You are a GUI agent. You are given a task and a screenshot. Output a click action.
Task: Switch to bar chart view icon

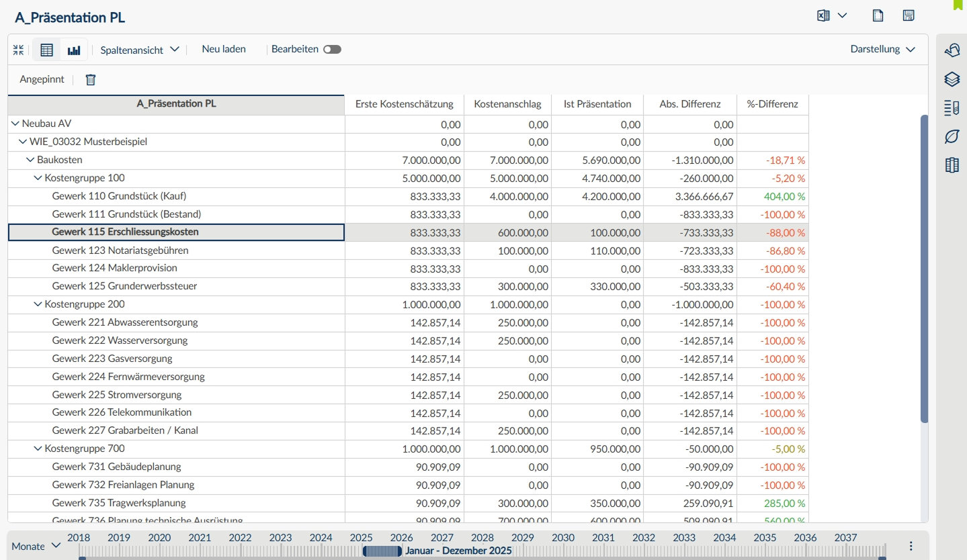(x=74, y=50)
